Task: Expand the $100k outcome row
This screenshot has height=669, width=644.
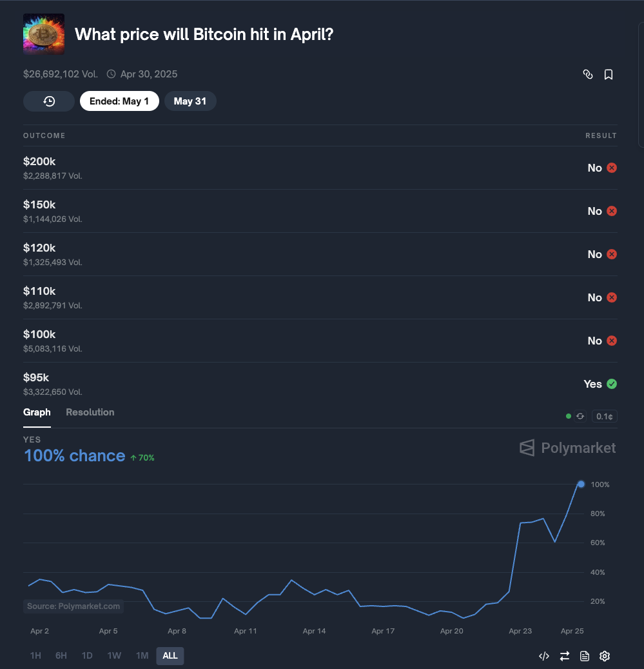Action: 320,341
